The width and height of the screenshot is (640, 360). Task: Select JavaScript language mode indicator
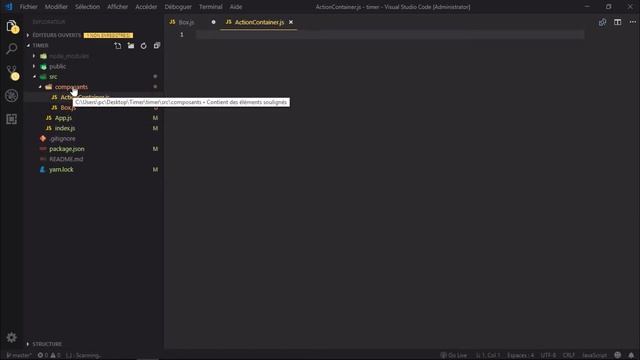tap(594, 355)
